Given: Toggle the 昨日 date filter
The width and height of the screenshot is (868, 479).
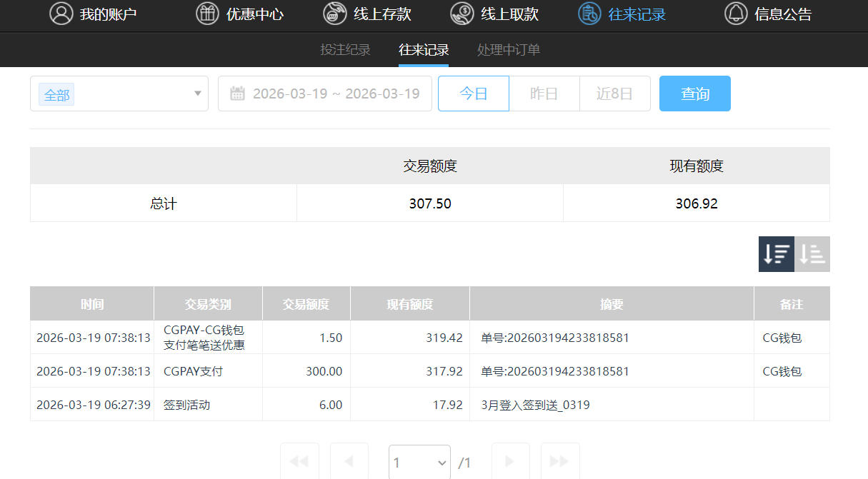Looking at the screenshot, I should [x=544, y=93].
